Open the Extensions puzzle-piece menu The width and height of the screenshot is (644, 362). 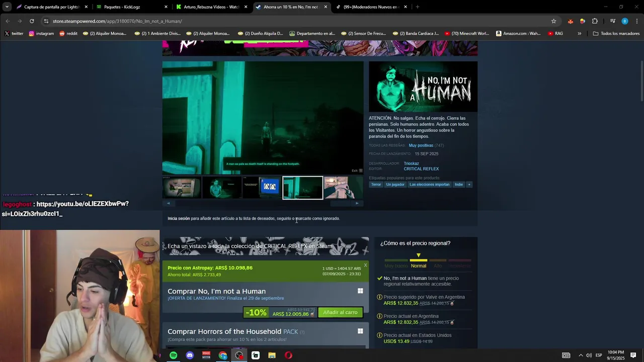pyautogui.click(x=595, y=21)
